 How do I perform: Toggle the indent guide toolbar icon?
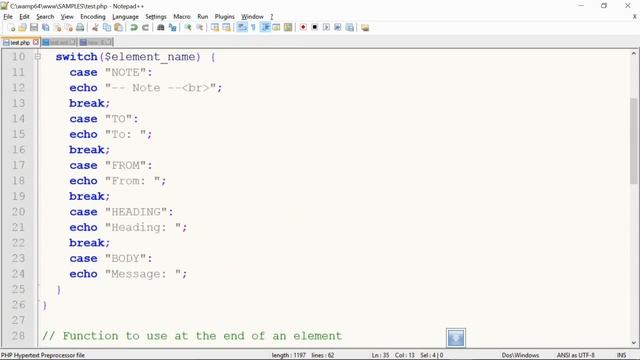[x=265, y=27]
